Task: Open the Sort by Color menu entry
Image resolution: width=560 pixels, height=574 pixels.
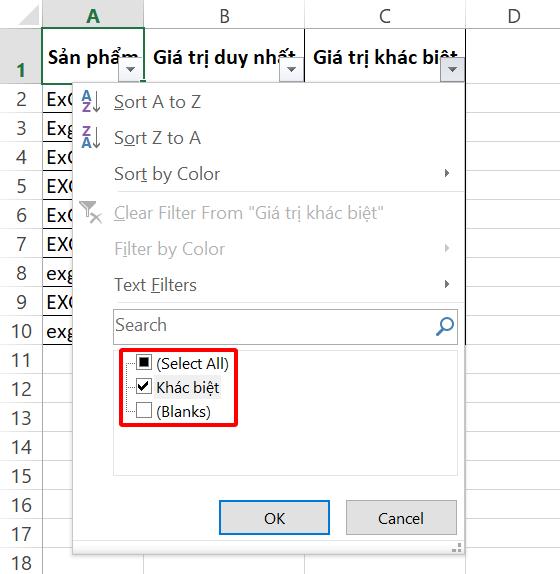Action: pyautogui.click(x=269, y=174)
